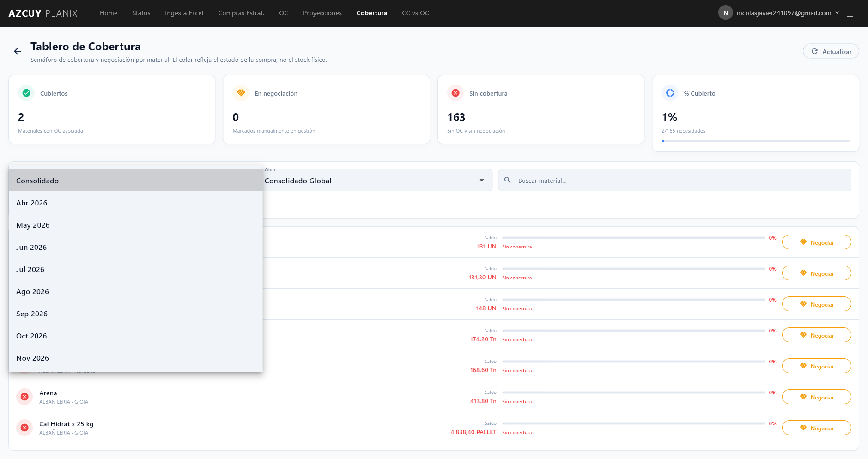This screenshot has height=459, width=868.
Task: Click the blue circular icon on % Cubierto card
Action: pos(670,93)
